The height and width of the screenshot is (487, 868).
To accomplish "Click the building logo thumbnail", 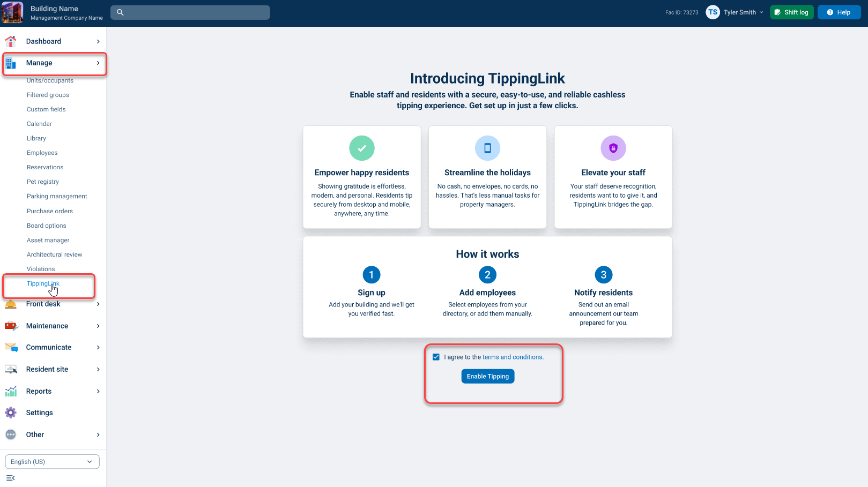I will (x=12, y=12).
